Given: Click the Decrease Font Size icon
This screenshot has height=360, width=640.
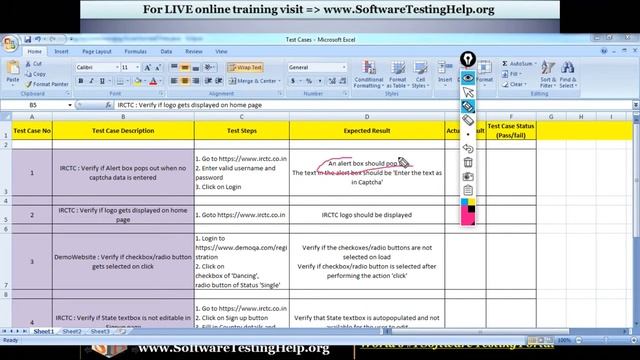Looking at the screenshot, I should pos(158,67).
